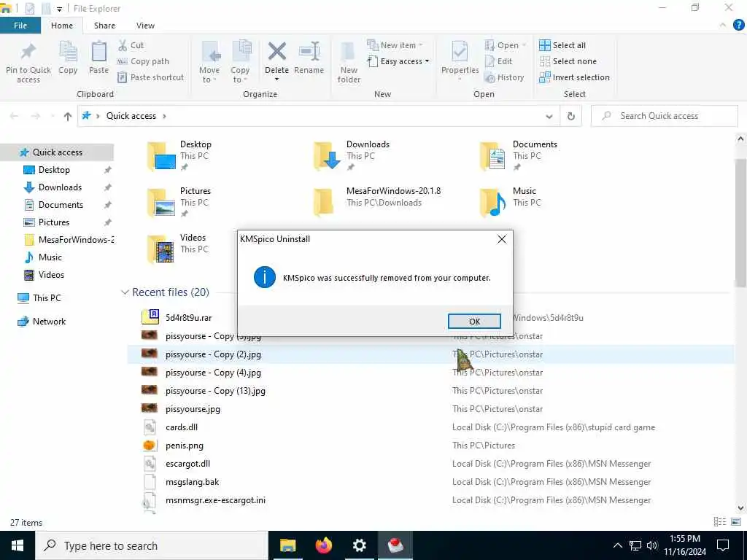The width and height of the screenshot is (747, 560).
Task: Select the Music frequent folder icon
Action: click(492, 203)
